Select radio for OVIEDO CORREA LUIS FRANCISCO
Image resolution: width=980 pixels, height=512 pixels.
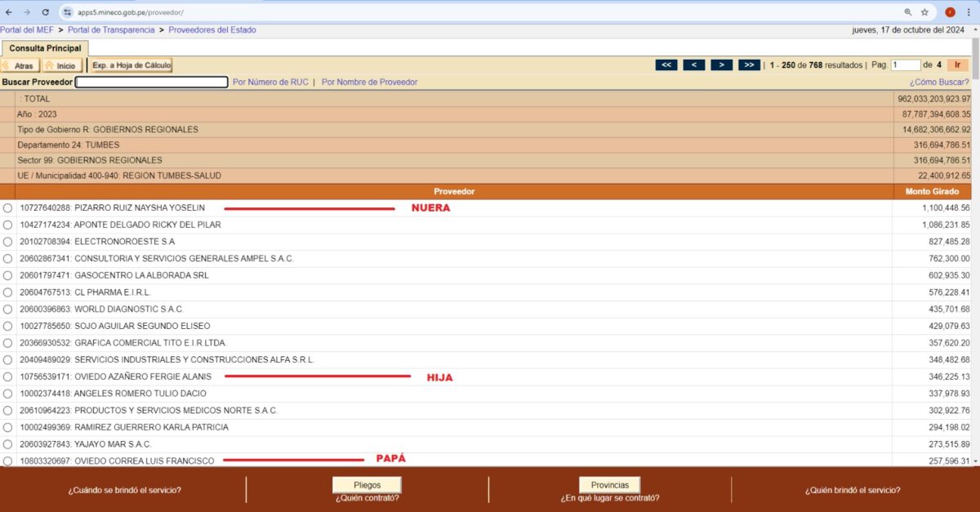pos(7,461)
